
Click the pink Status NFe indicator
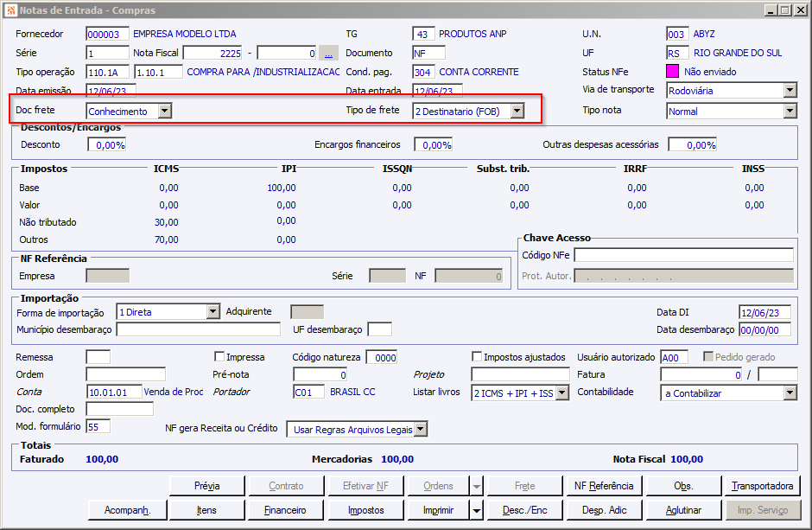(x=673, y=72)
